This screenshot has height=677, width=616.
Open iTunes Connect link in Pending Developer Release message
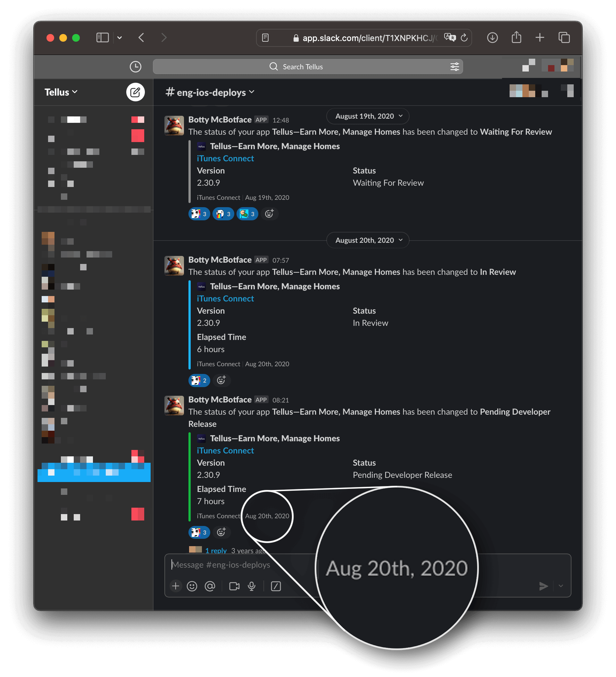click(225, 451)
